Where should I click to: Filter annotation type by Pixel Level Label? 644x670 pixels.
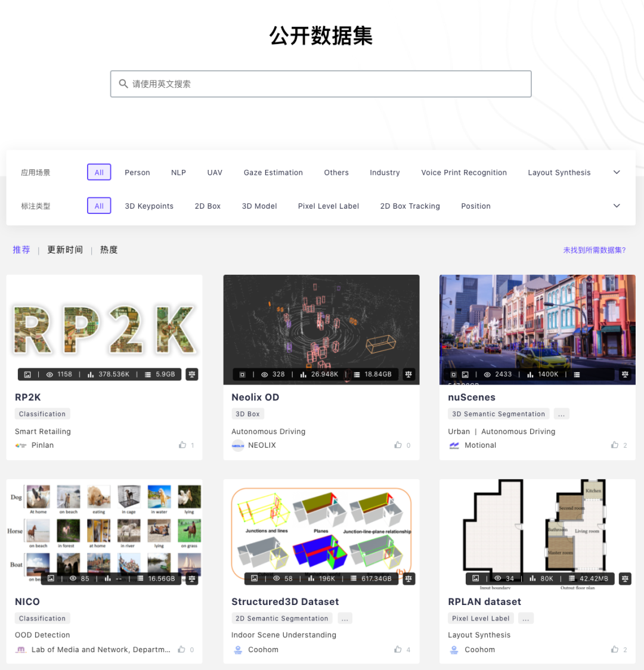click(329, 206)
